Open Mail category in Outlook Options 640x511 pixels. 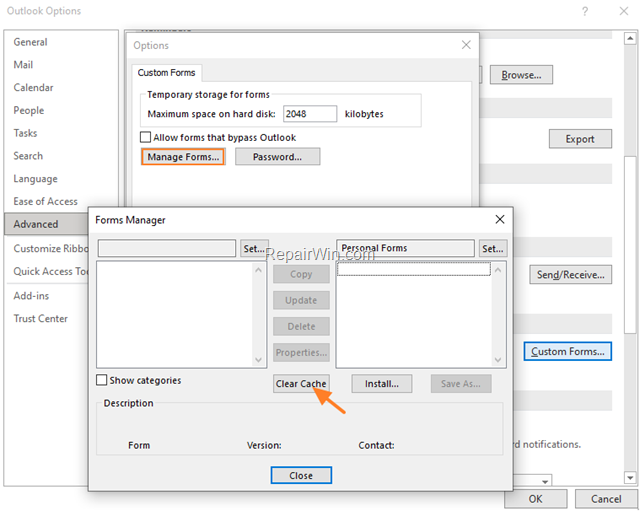tap(23, 65)
